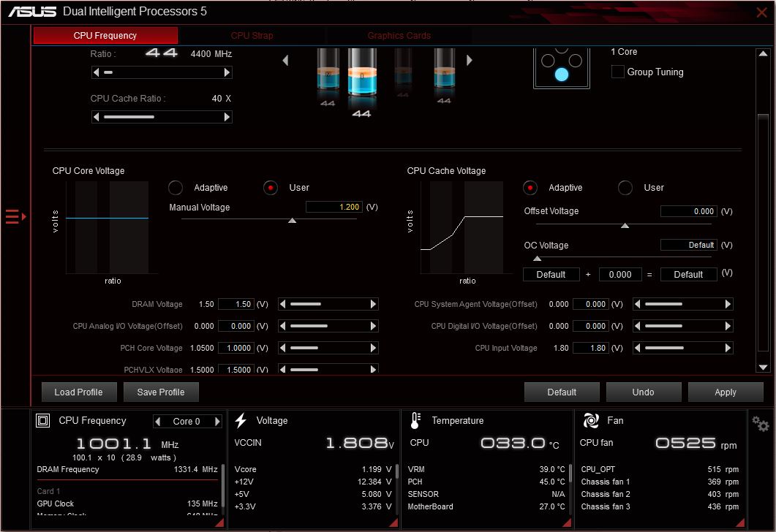The height and width of the screenshot is (532, 776).
Task: Increase CPU Input Voltage with right arrow
Action: click(728, 348)
